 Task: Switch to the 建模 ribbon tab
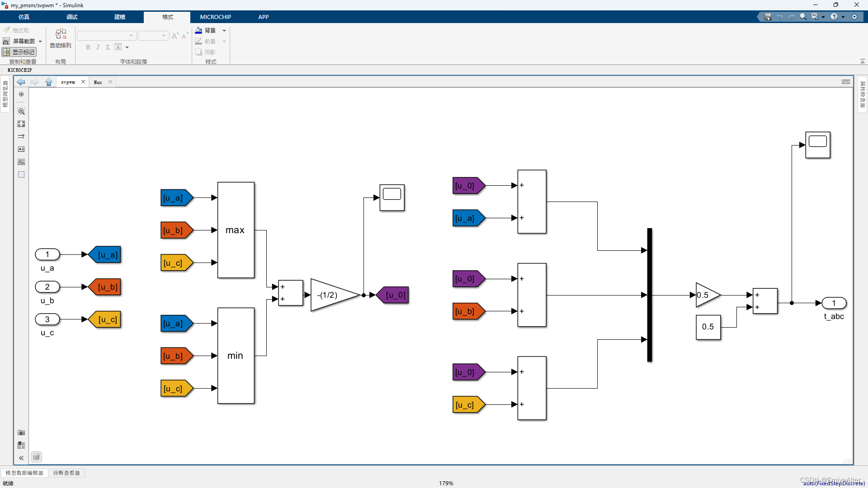point(120,17)
